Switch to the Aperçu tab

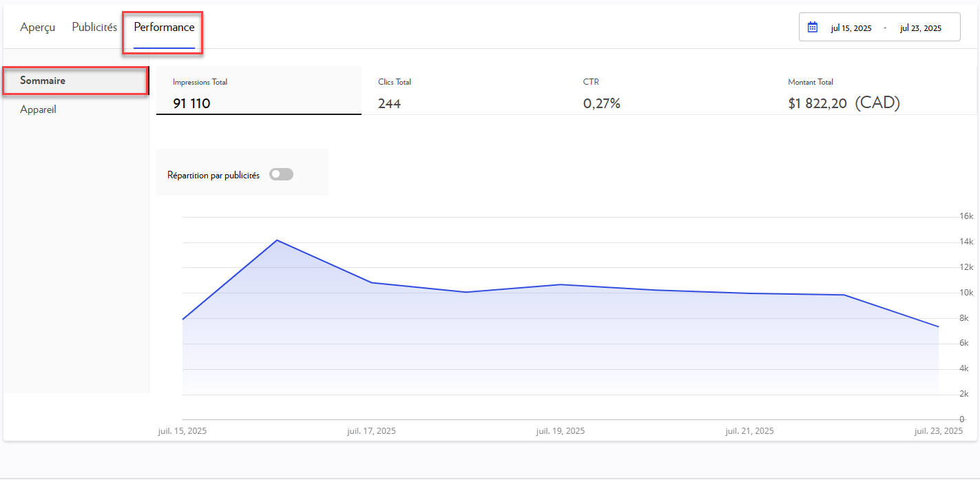pos(38,28)
